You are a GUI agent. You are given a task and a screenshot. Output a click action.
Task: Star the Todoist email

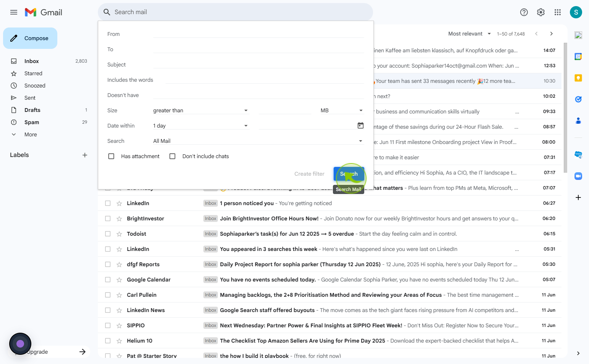pos(119,234)
